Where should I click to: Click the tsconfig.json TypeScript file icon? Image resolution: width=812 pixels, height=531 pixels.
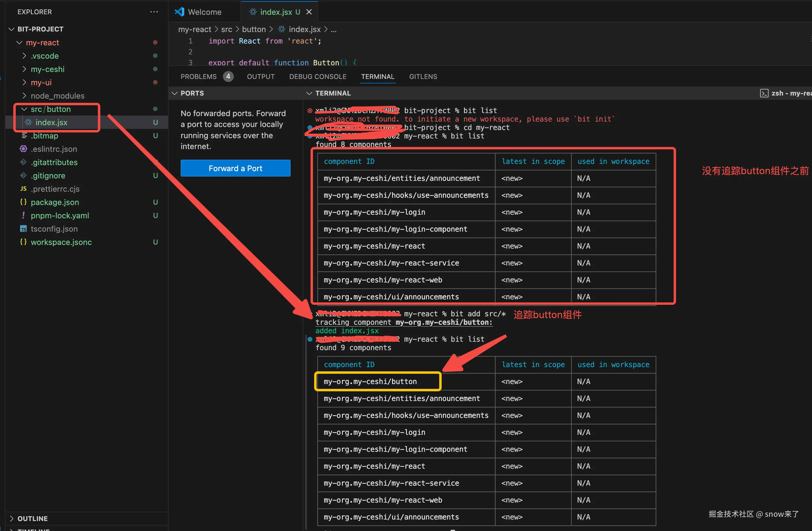(x=23, y=229)
